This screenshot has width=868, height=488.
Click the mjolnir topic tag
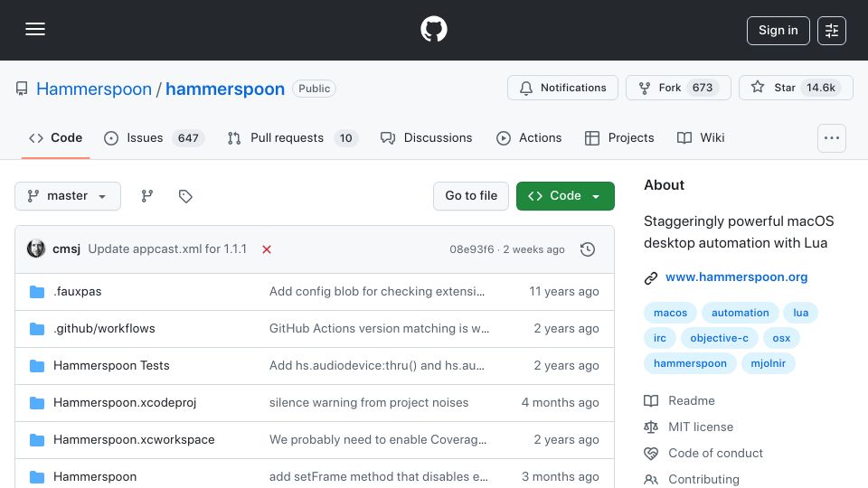pyautogui.click(x=769, y=363)
